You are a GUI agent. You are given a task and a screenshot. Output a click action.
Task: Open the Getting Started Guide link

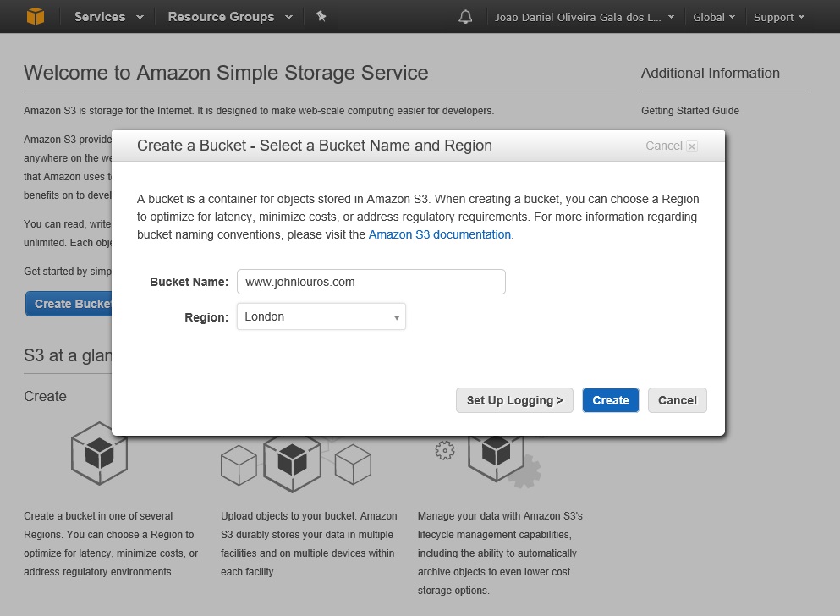click(x=689, y=110)
